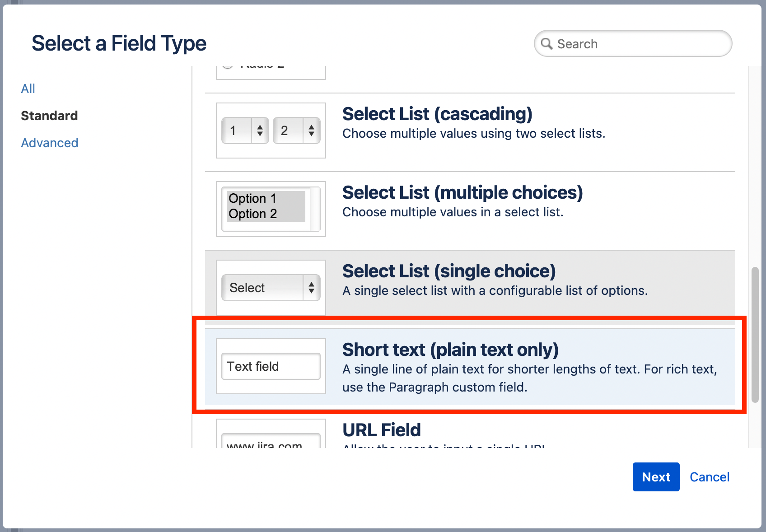Click the search magnifier icon
The width and height of the screenshot is (766, 532).
(547, 43)
